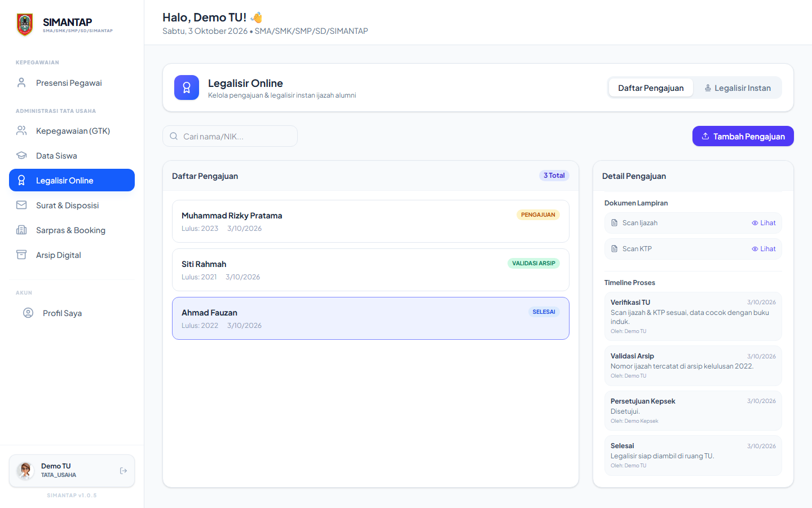Click the Persetujuan Kepsek timeline entry
The image size is (812, 508).
[x=693, y=410]
